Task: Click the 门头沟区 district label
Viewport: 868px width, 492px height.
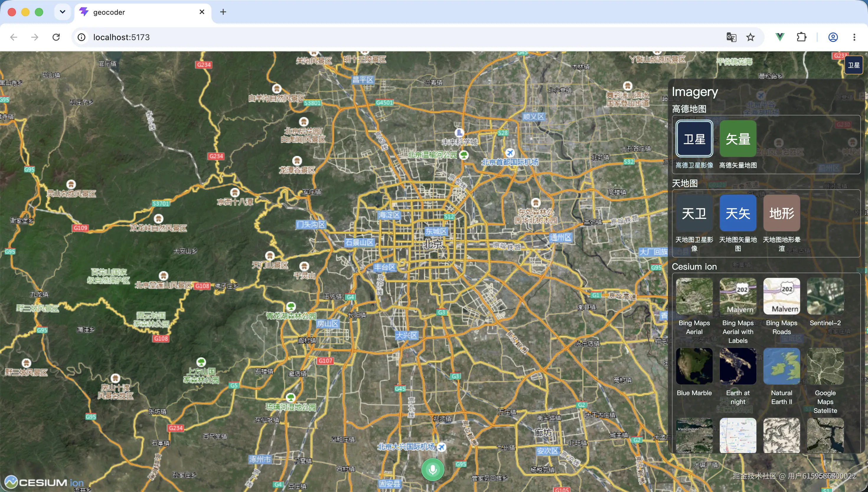Action: tap(311, 224)
